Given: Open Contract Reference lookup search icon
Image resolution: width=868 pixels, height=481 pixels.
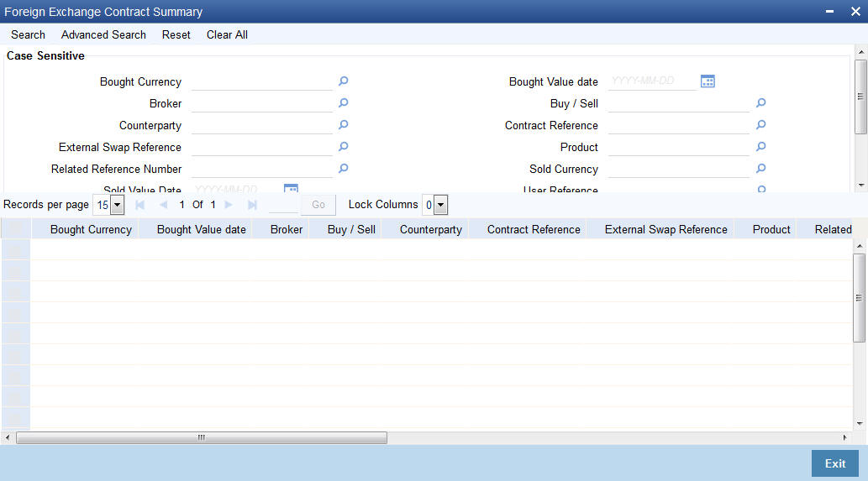Looking at the screenshot, I should coord(761,125).
